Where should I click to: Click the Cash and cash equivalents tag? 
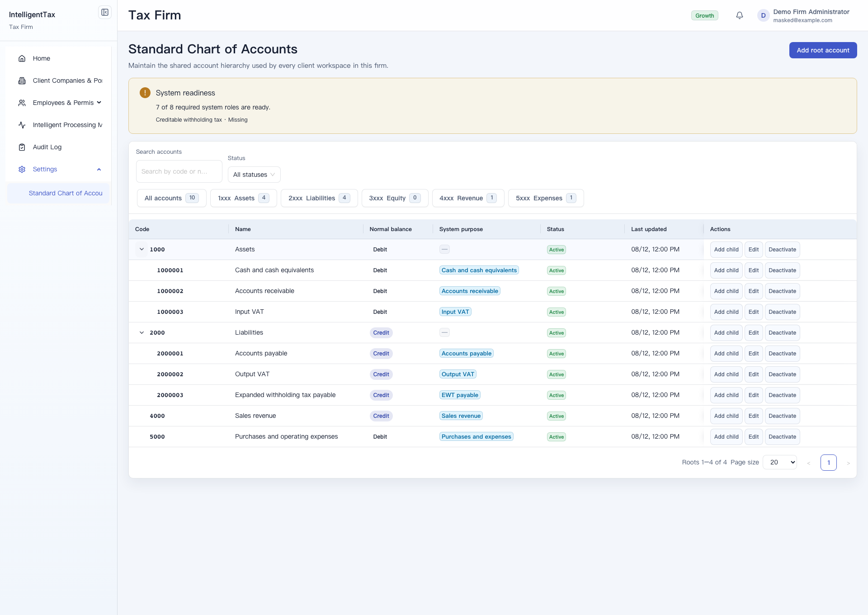[x=479, y=270]
